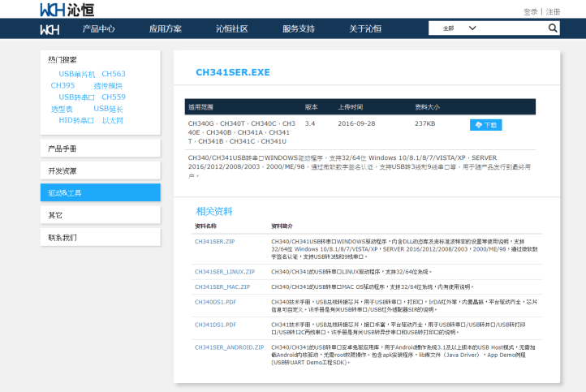Open the 服务支持 navigation item

tap(298, 28)
